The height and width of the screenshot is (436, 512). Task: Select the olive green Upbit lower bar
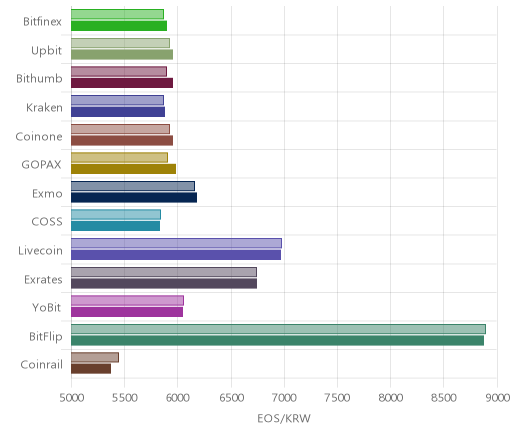(122, 54)
